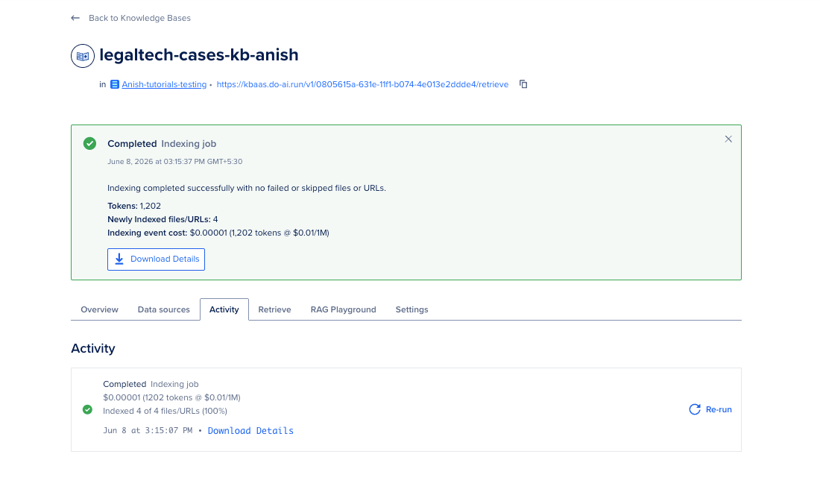Open the RAG Playground tab
The height and width of the screenshot is (504, 820).
click(343, 309)
